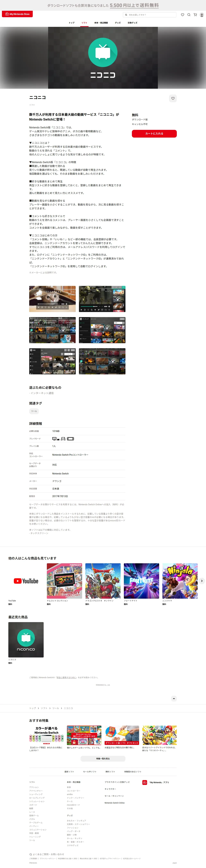Open the ロールプレイング genre link
The image size is (206, 868).
tap(37, 798)
